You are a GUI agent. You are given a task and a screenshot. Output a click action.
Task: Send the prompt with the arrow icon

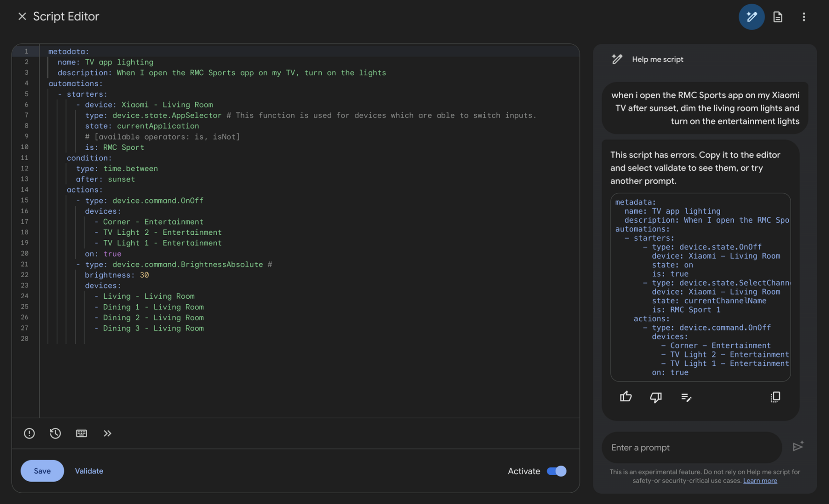click(x=798, y=447)
